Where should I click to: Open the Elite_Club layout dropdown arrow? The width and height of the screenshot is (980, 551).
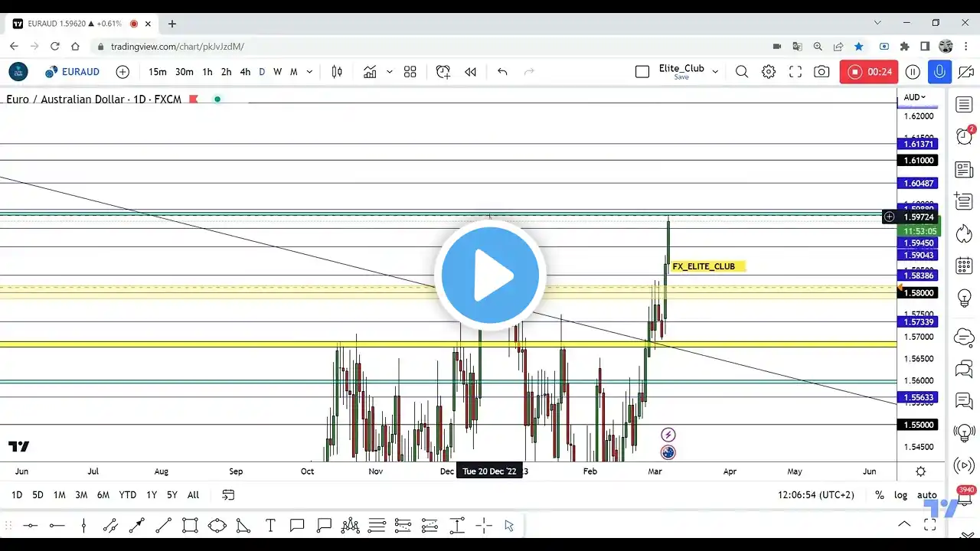tap(715, 72)
